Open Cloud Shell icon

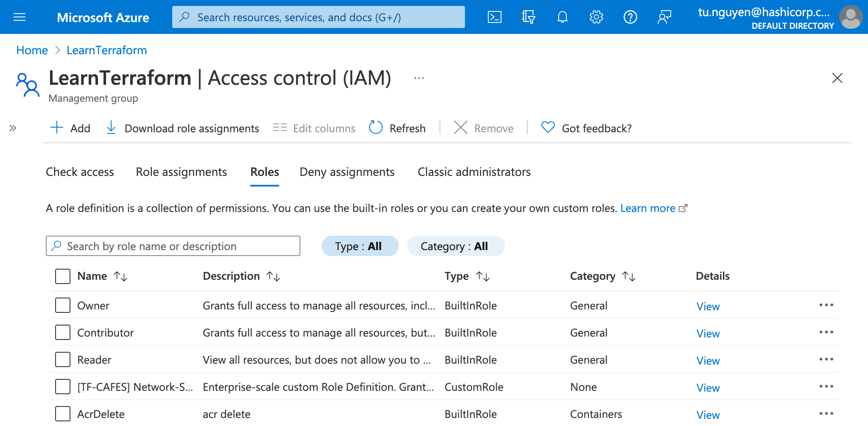(495, 17)
